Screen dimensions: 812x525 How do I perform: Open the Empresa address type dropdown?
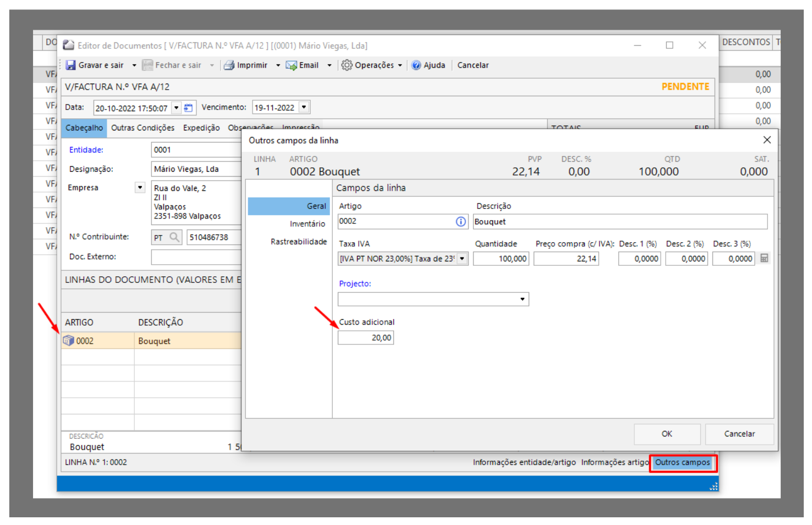pyautogui.click(x=140, y=188)
